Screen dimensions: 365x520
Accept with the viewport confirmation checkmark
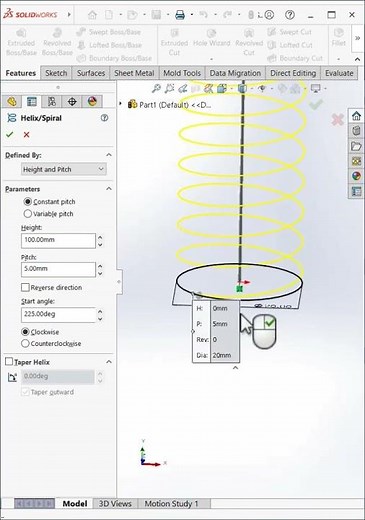pyautogui.click(x=315, y=104)
